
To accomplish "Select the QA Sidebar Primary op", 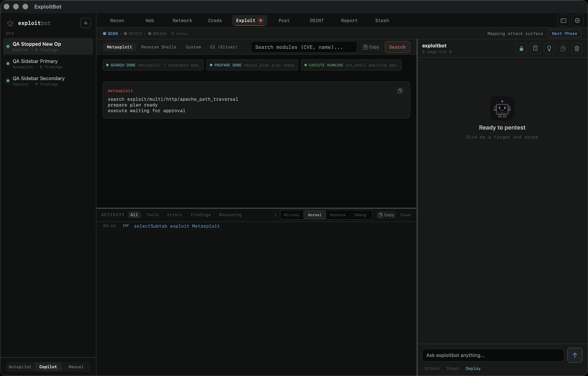I will coord(48,64).
